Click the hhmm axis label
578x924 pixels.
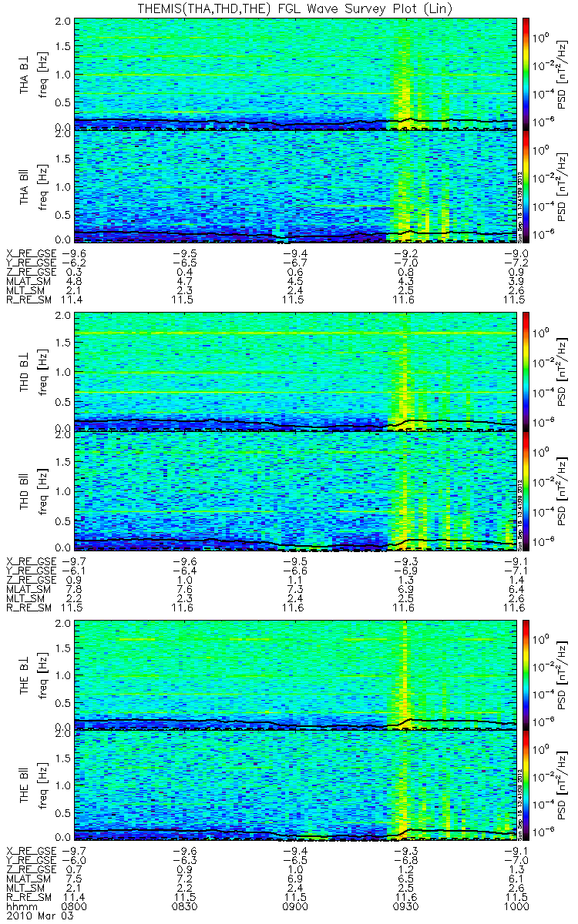point(18,907)
